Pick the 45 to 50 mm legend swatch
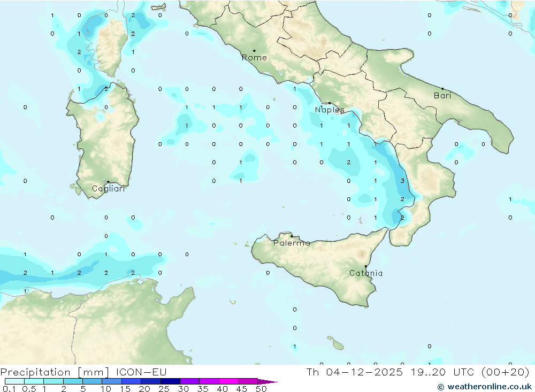 [248, 381]
